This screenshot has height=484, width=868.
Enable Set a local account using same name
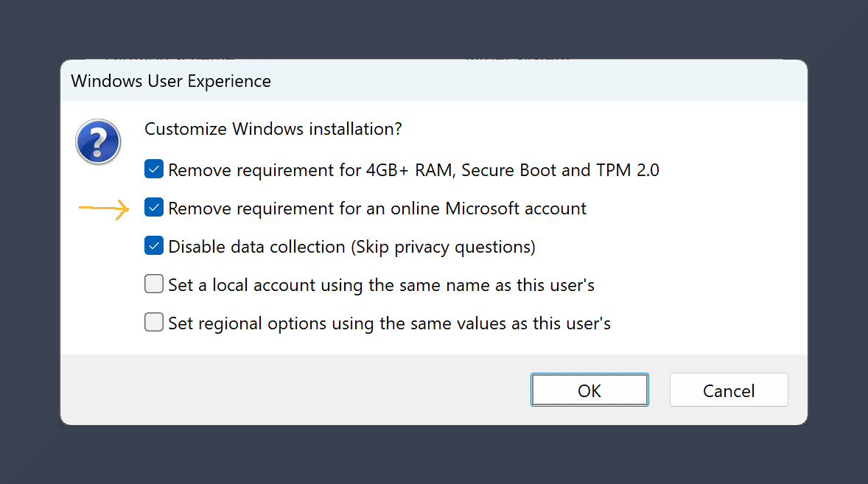[x=154, y=284]
